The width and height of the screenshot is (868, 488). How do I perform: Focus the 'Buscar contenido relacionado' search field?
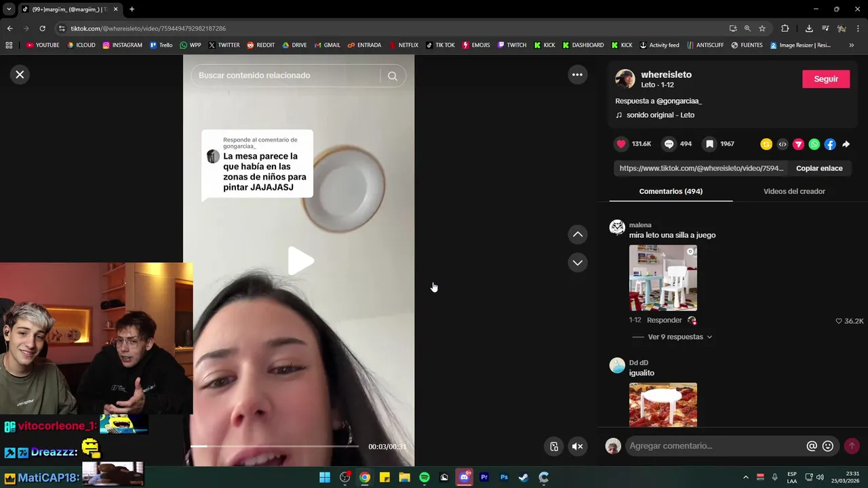coord(288,76)
